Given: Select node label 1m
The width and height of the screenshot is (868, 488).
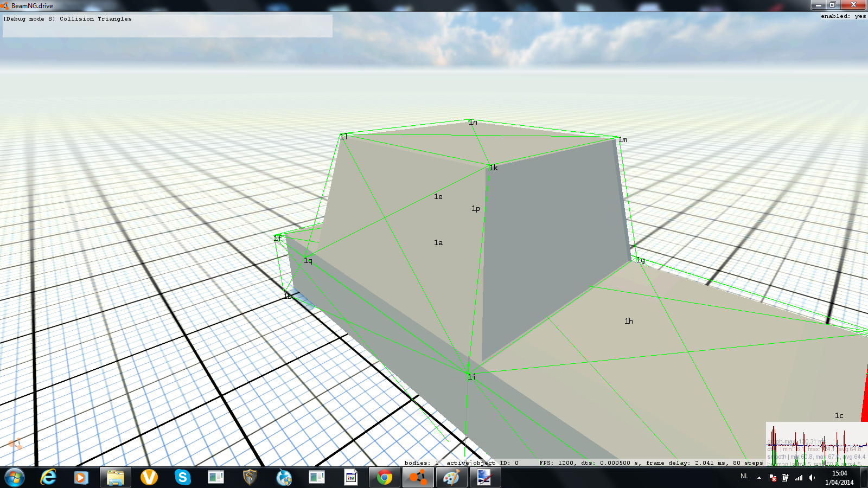Looking at the screenshot, I should click(623, 140).
